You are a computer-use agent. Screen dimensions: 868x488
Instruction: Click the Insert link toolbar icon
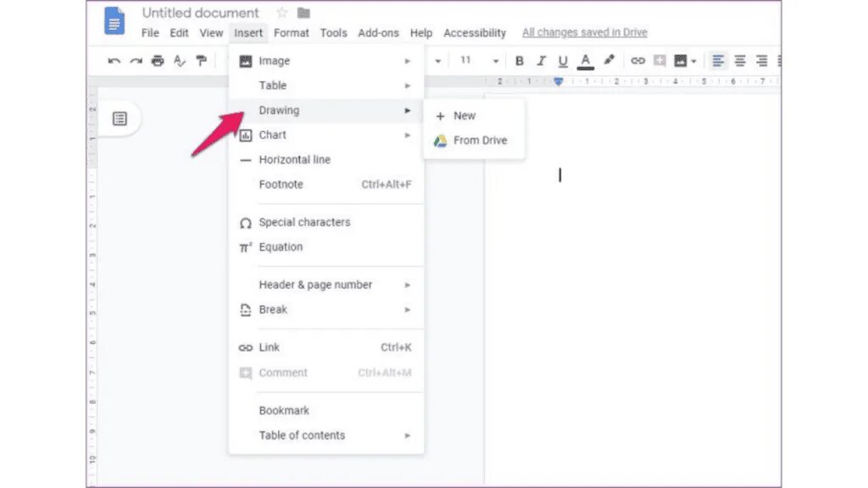pos(637,61)
